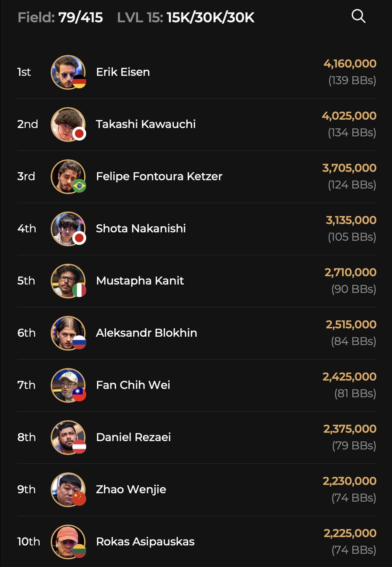Select Erik Eisen's name
The image size is (392, 567).
(123, 72)
